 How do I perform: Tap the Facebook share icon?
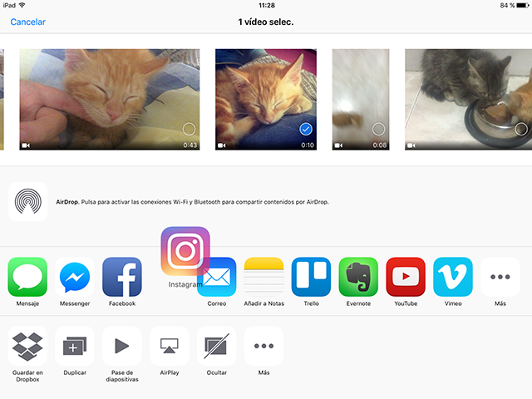[122, 277]
